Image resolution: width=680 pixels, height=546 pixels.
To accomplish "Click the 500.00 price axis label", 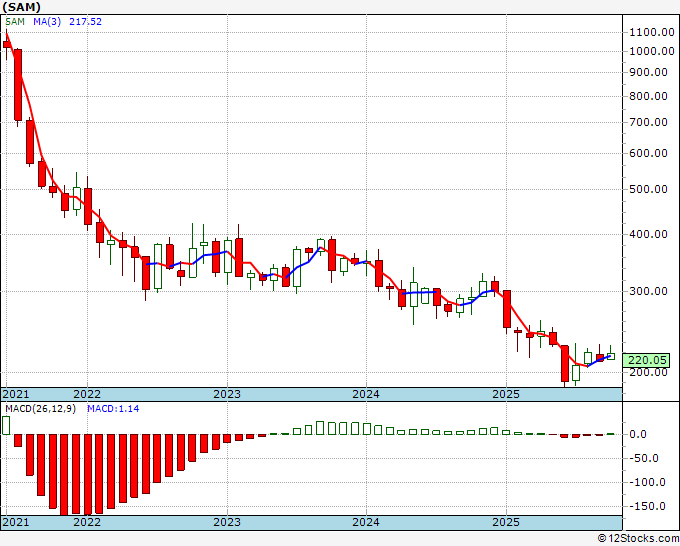I will [x=648, y=189].
